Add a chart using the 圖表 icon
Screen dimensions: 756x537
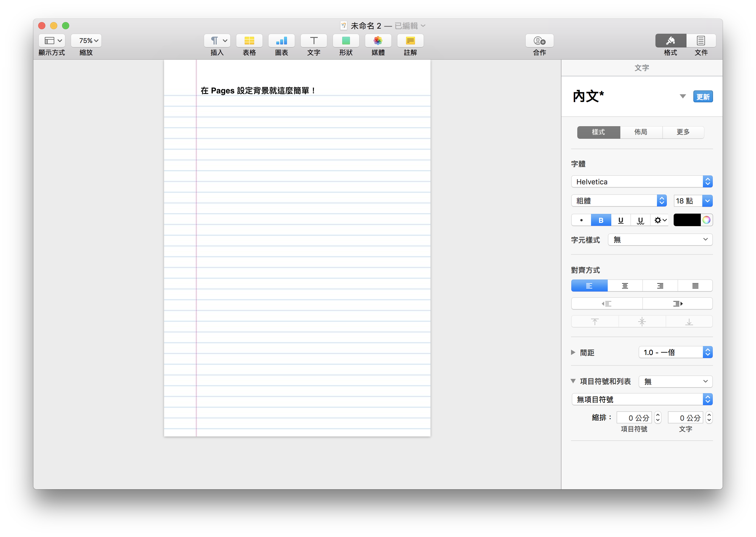pos(281,41)
